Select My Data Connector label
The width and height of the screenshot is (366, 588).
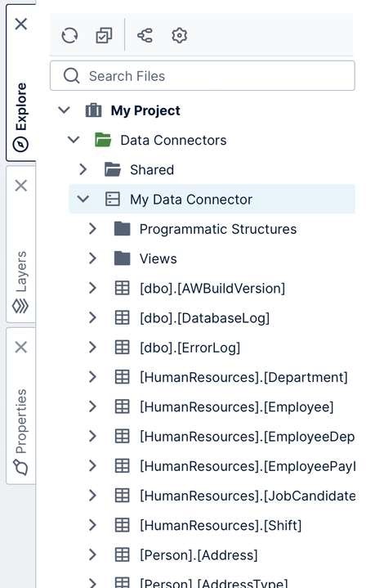[x=191, y=200]
